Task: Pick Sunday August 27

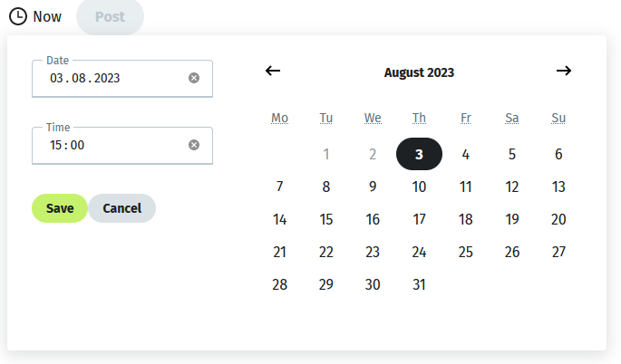Action: 558,252
